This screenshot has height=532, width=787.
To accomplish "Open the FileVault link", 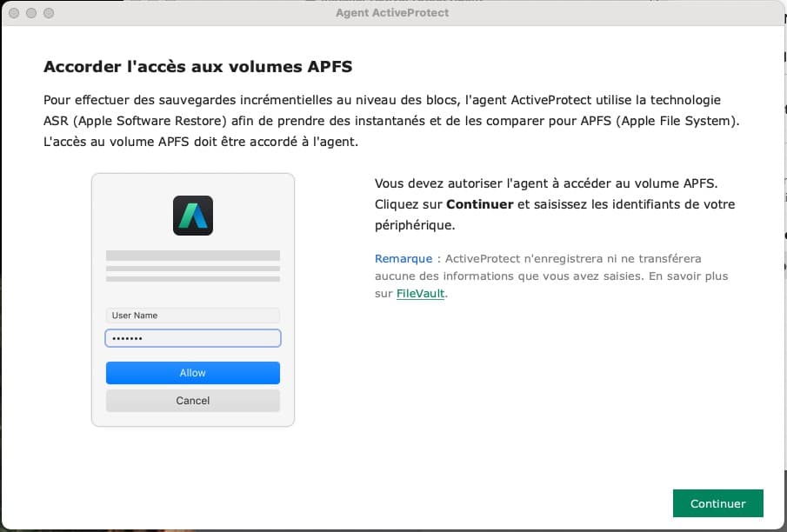I will click(x=420, y=294).
